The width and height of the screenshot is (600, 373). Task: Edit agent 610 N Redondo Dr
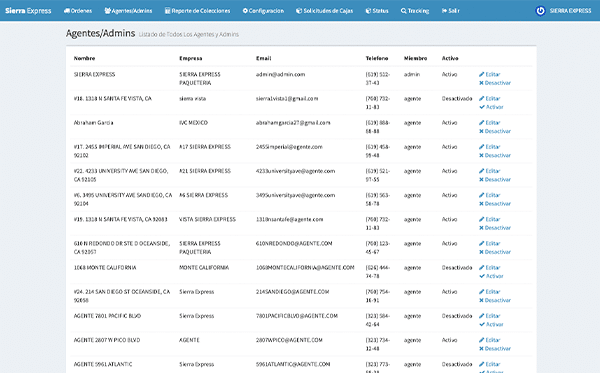point(489,243)
